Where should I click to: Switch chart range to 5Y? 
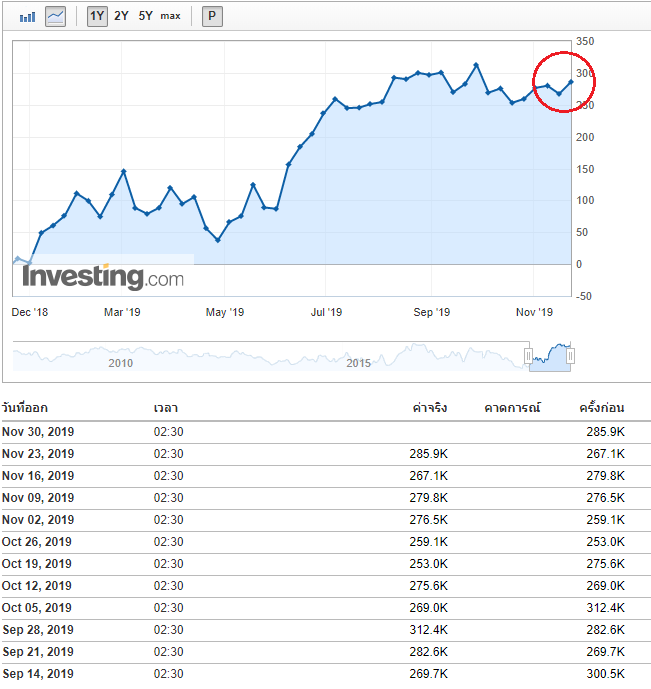(x=146, y=16)
